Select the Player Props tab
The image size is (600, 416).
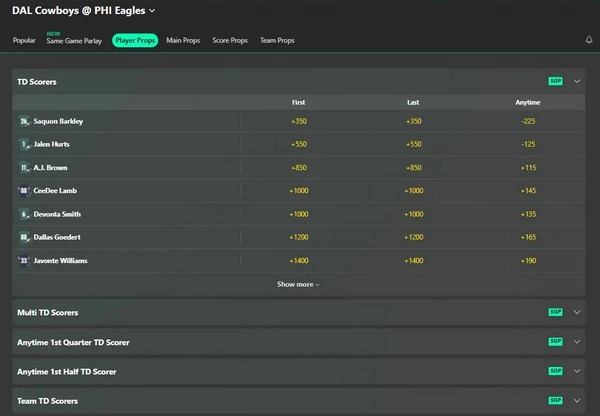pyautogui.click(x=135, y=40)
